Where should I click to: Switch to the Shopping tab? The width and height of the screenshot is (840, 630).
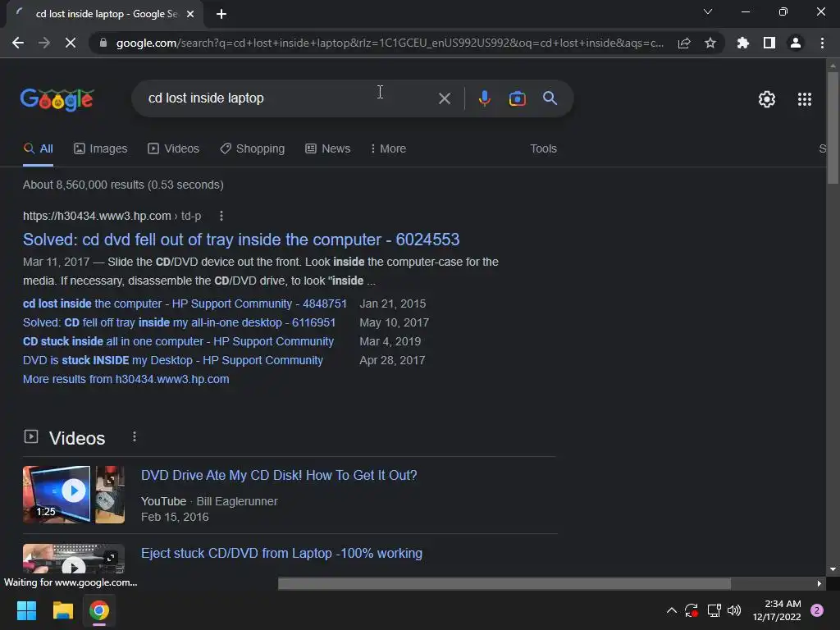point(253,149)
